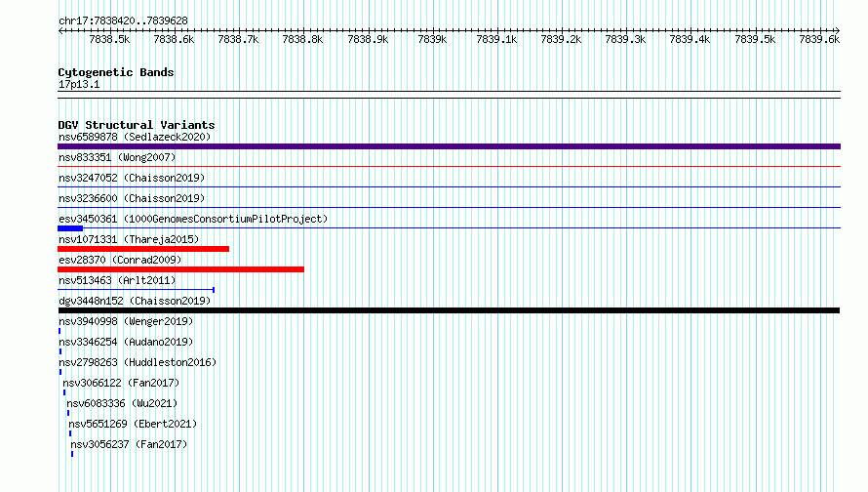Click the 7839.2k ruler tick label
The height and width of the screenshot is (492, 868).
coord(561,39)
